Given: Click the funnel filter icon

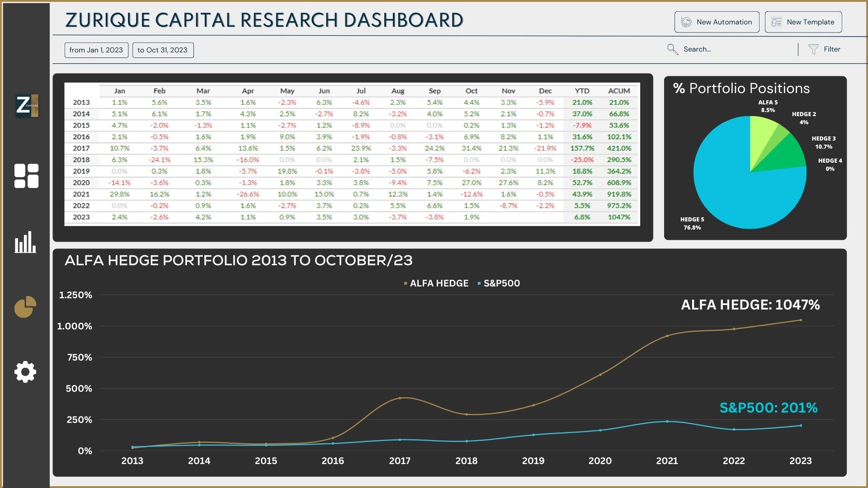Looking at the screenshot, I should click(813, 49).
